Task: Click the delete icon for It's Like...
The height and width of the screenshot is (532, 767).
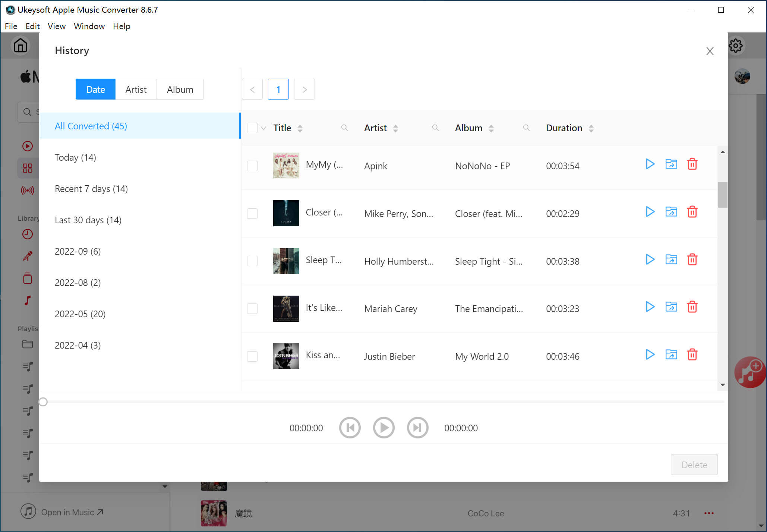Action: (x=692, y=307)
